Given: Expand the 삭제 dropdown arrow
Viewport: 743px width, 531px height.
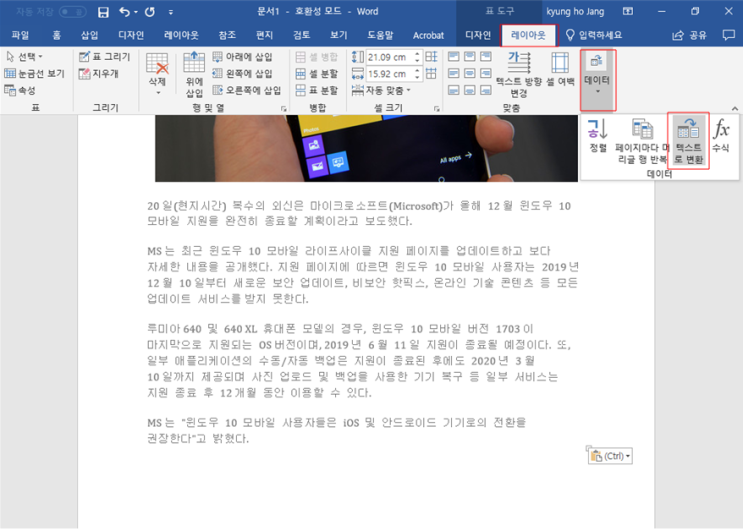Looking at the screenshot, I should [x=158, y=93].
